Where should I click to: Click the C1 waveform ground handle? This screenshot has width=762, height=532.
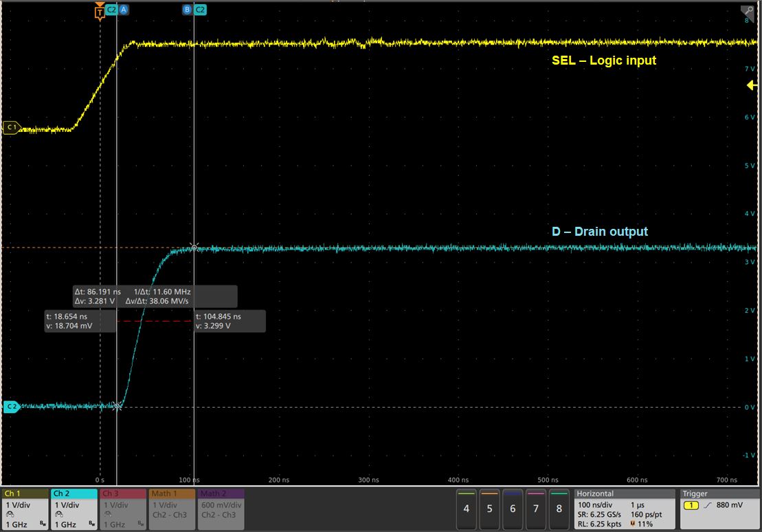tap(11, 128)
